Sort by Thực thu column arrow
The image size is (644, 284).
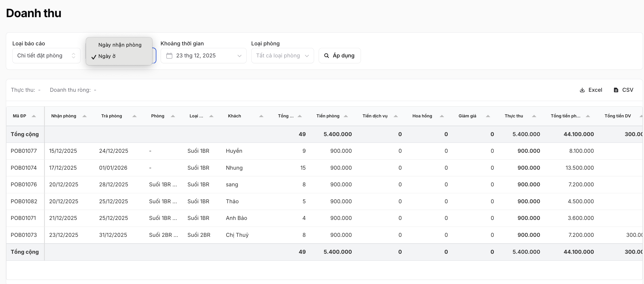[534, 116]
